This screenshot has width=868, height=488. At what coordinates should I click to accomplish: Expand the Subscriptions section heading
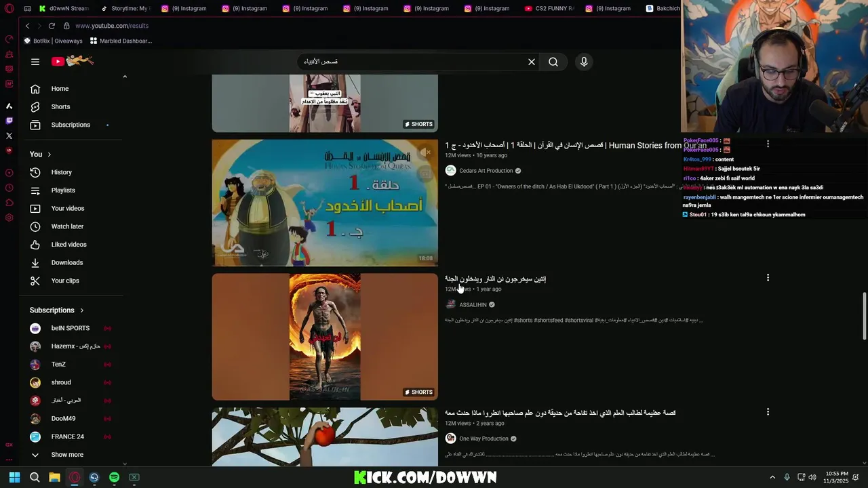click(x=57, y=310)
